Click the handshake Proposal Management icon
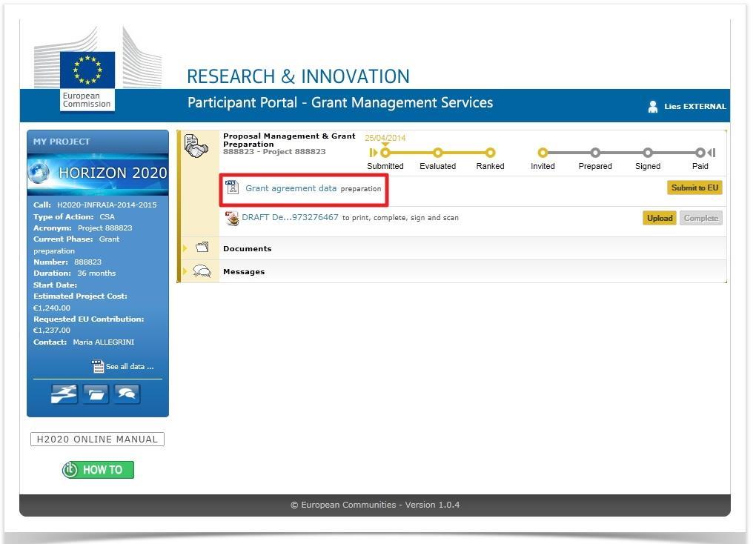Image resolution: width=756 pixels, height=544 pixels. click(x=196, y=146)
